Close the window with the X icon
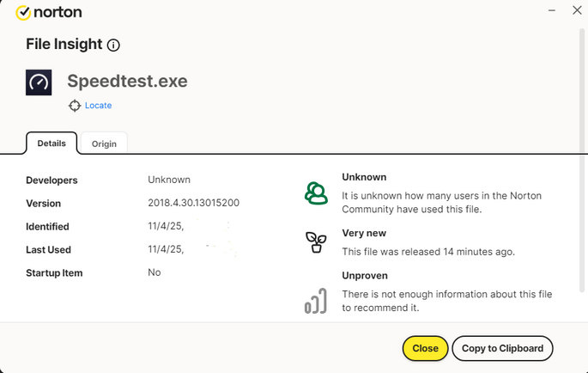 (577, 10)
